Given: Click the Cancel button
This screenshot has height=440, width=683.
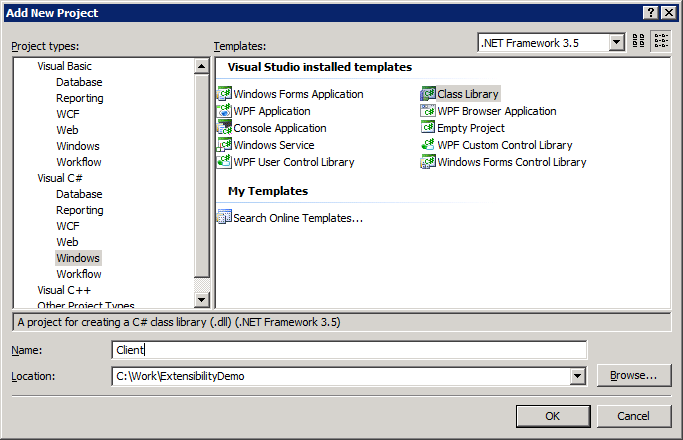Looking at the screenshot, I should (x=634, y=416).
